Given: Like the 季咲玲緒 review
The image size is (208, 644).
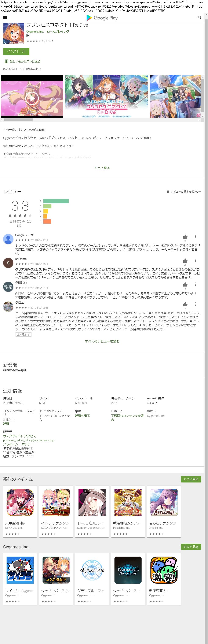Looking at the screenshot, I should coord(185,284).
